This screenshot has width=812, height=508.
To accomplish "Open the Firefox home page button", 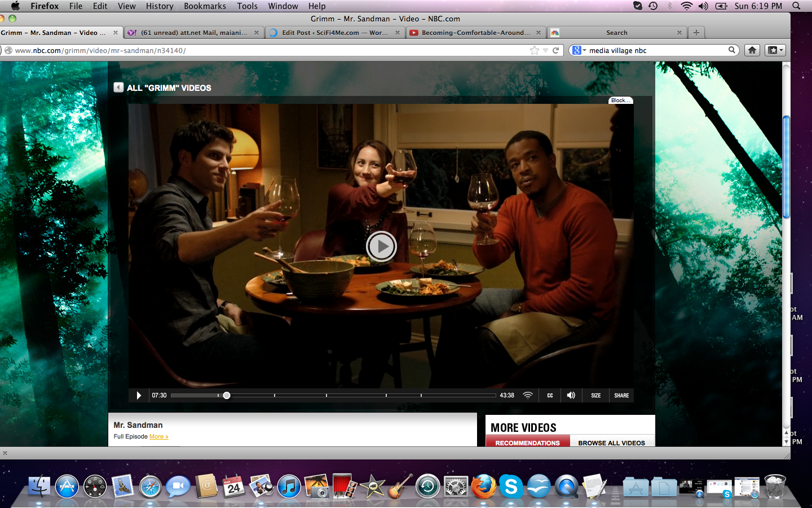I will point(752,50).
